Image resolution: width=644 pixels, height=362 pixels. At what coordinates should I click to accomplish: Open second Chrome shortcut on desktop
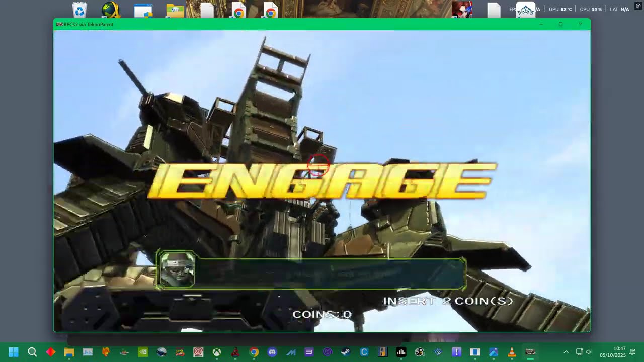tap(270, 11)
